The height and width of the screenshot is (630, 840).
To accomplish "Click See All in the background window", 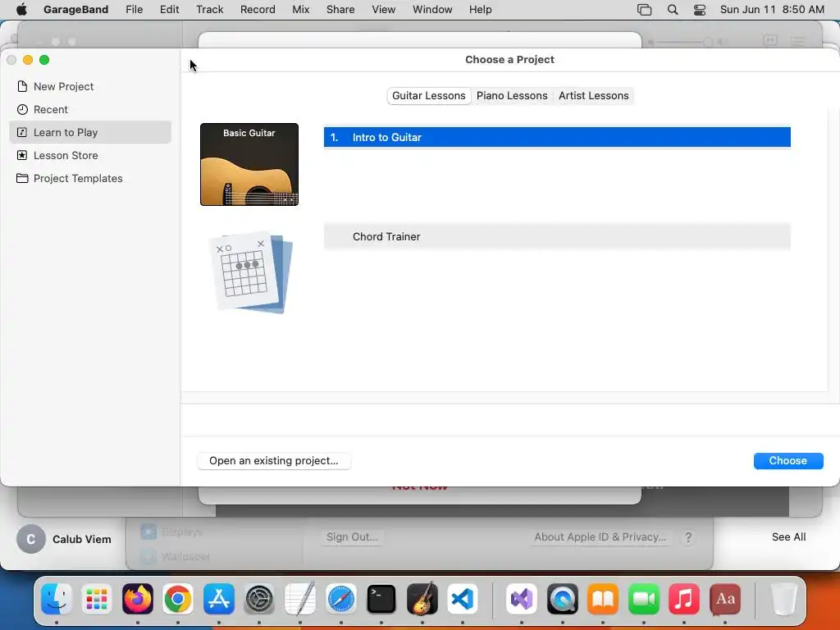I will point(788,536).
